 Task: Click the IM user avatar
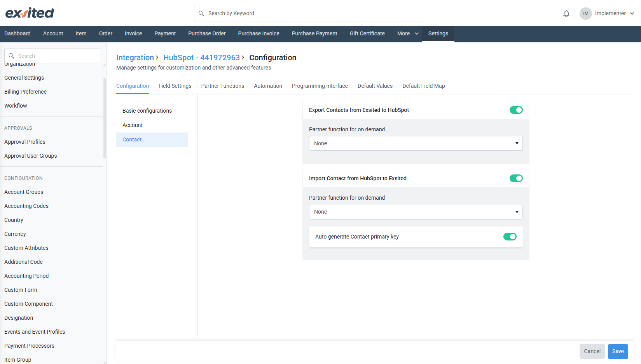pyautogui.click(x=585, y=14)
